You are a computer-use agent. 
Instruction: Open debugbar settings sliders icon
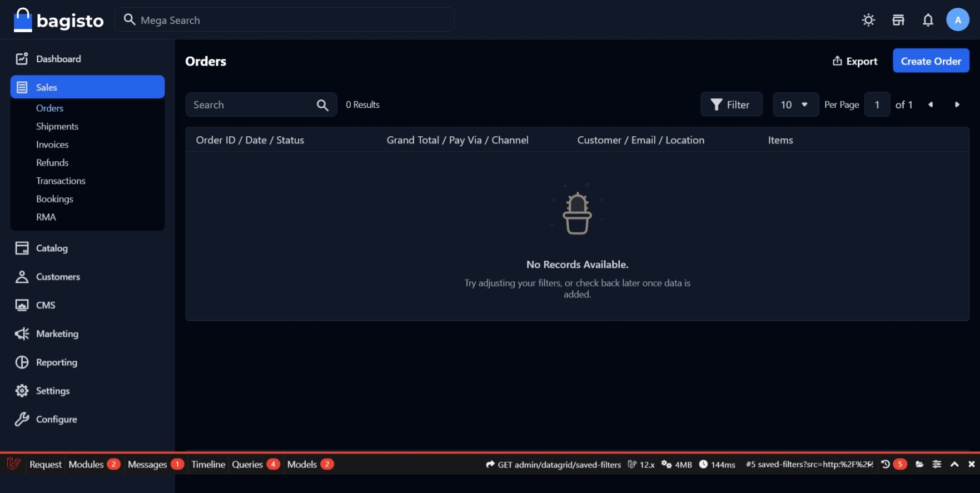pos(937,464)
